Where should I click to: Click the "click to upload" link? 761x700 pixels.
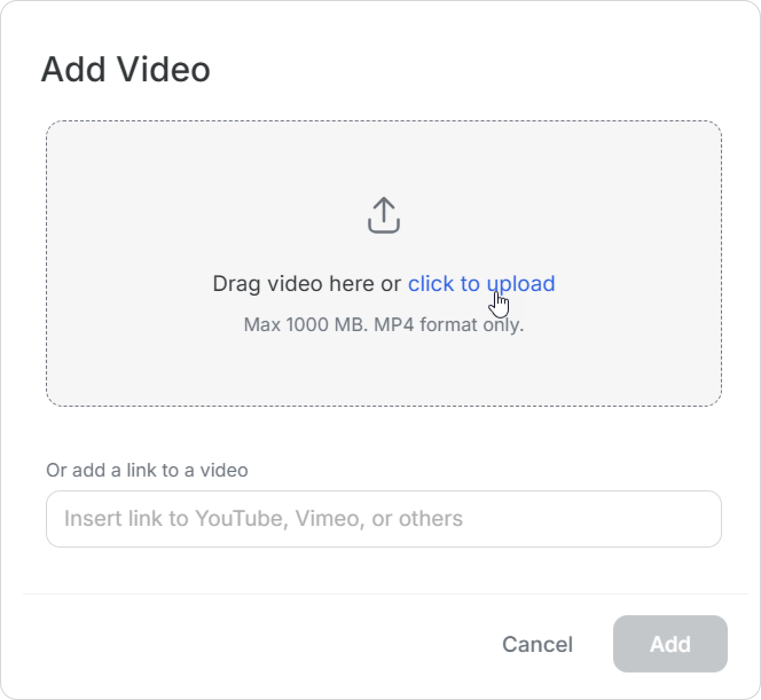click(481, 284)
